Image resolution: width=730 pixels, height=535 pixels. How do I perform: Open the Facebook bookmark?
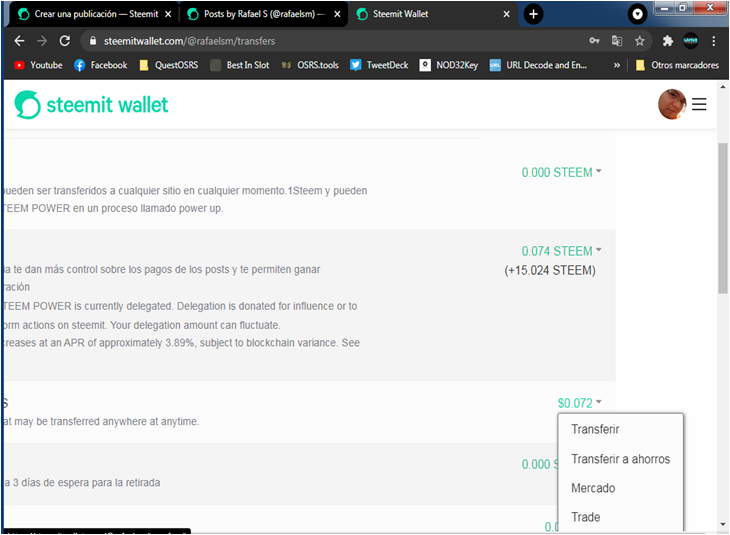[x=101, y=65]
